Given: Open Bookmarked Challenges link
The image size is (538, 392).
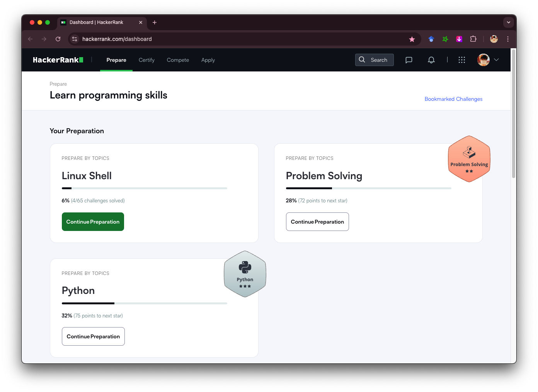Looking at the screenshot, I should (x=453, y=99).
